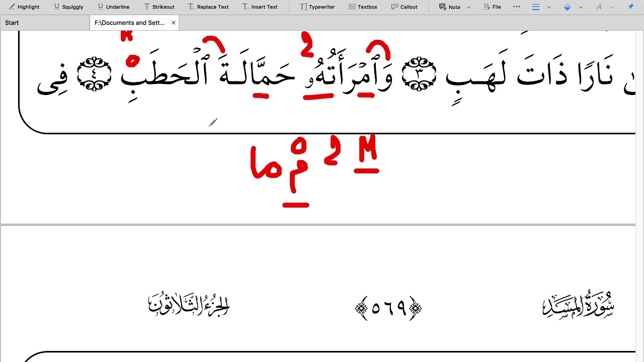Select the Replace Text tool

tap(208, 7)
